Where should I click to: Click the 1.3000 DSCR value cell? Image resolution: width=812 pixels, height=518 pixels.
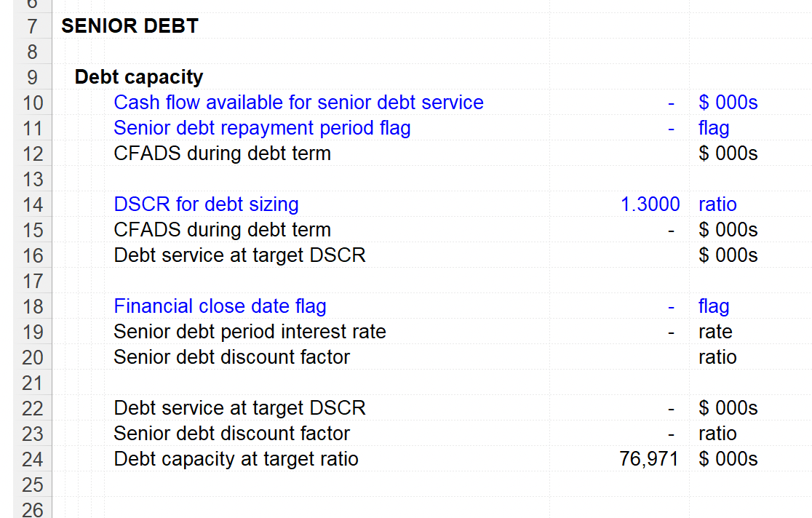pyautogui.click(x=650, y=204)
